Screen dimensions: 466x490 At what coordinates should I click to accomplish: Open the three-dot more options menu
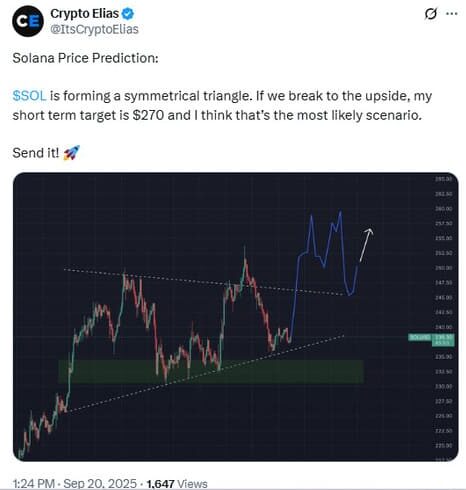(451, 14)
